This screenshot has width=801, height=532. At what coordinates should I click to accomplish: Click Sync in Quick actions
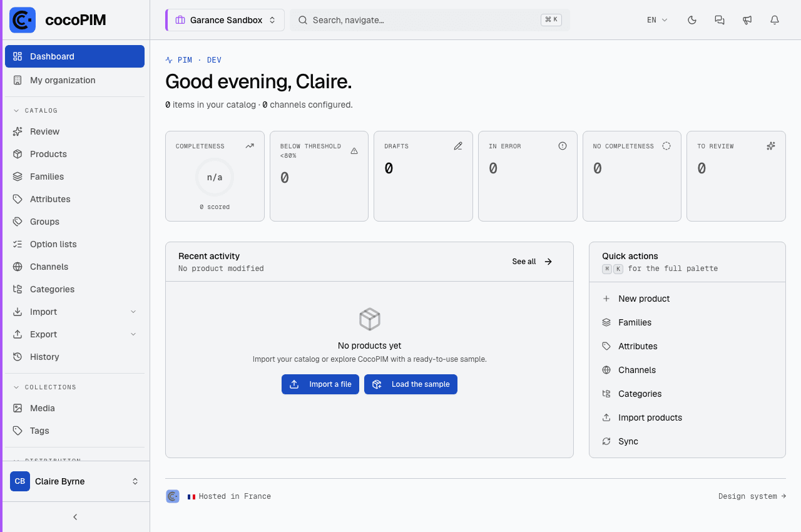[x=687, y=441]
